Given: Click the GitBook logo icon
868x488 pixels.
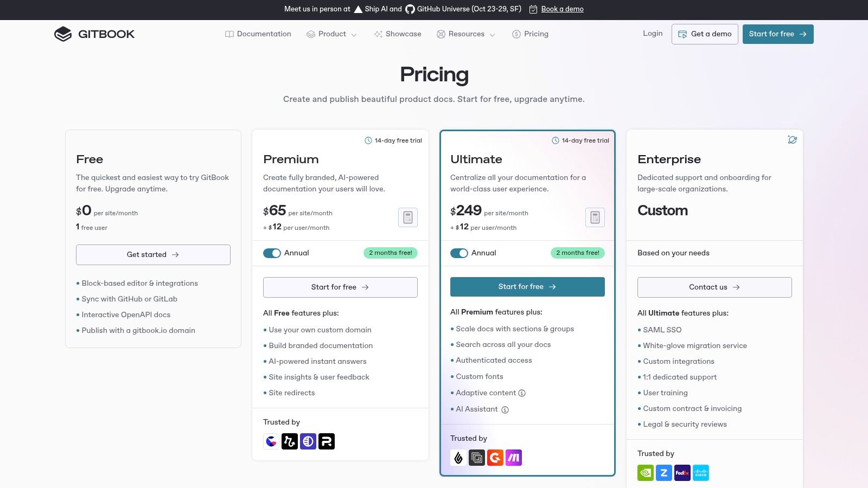Looking at the screenshot, I should point(63,34).
